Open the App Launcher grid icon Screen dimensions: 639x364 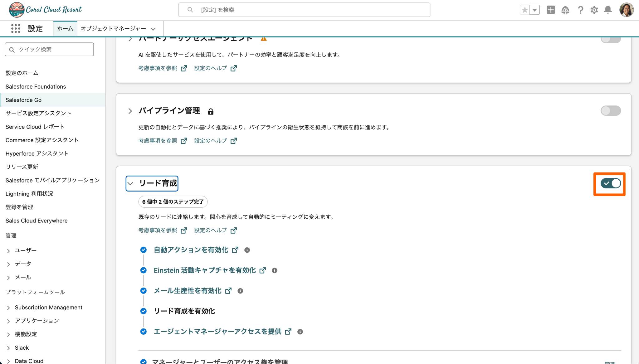point(16,29)
